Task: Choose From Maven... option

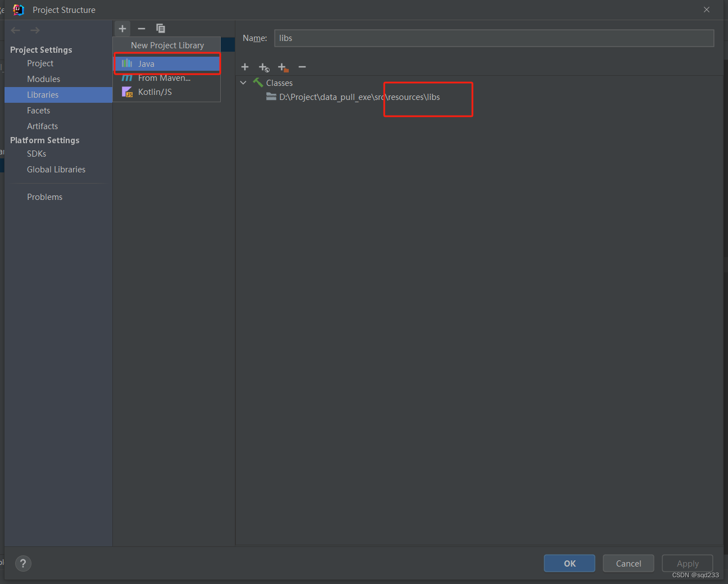Action: [x=167, y=78]
